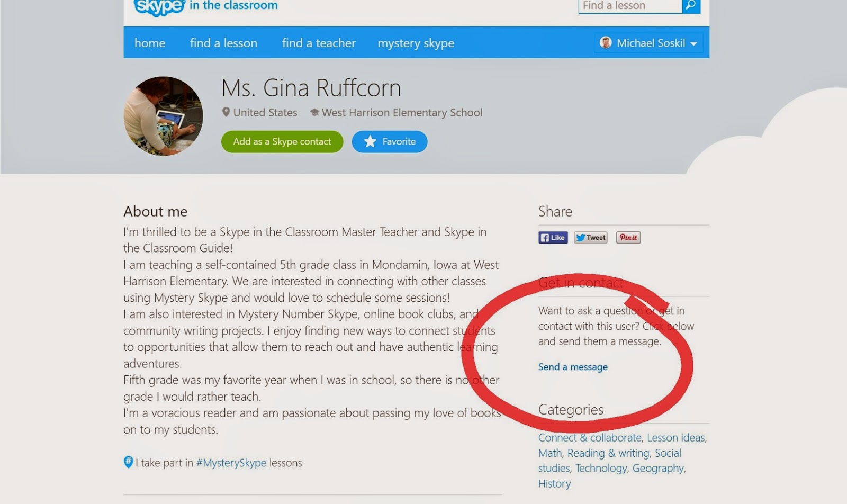Viewport: 847px width, 504px height.
Task: Open the Social studies category link
Action: pos(610,461)
